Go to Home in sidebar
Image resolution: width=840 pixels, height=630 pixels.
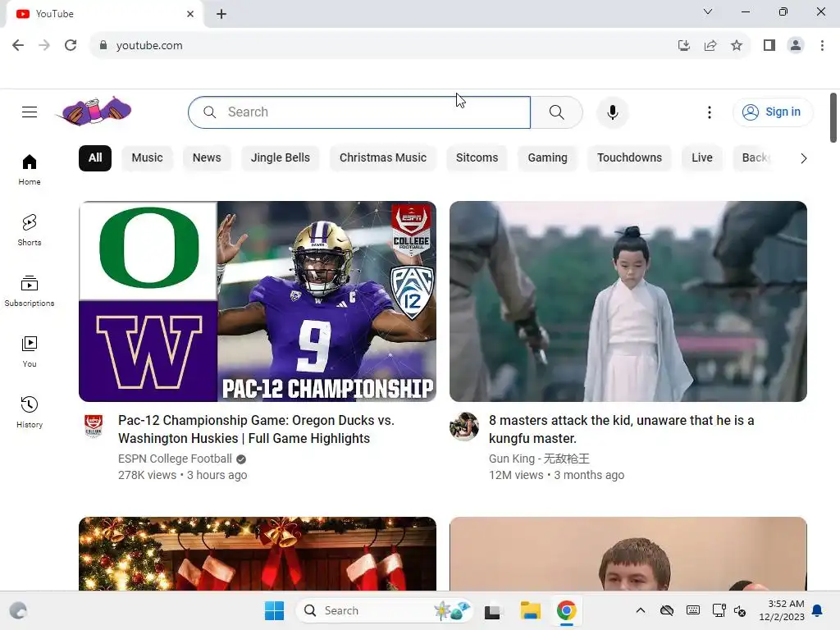[30, 169]
